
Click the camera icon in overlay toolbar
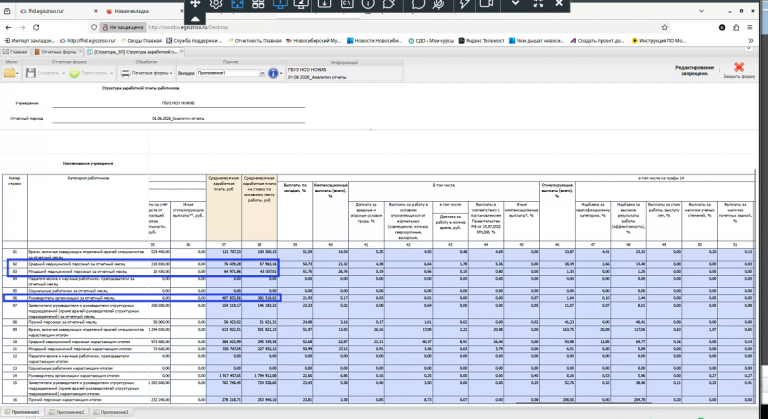point(486,4)
